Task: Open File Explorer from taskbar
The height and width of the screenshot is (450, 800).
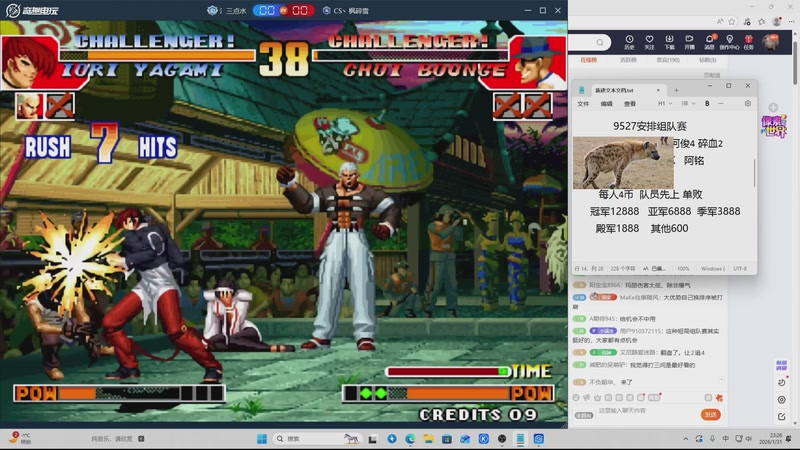Action: click(x=429, y=439)
